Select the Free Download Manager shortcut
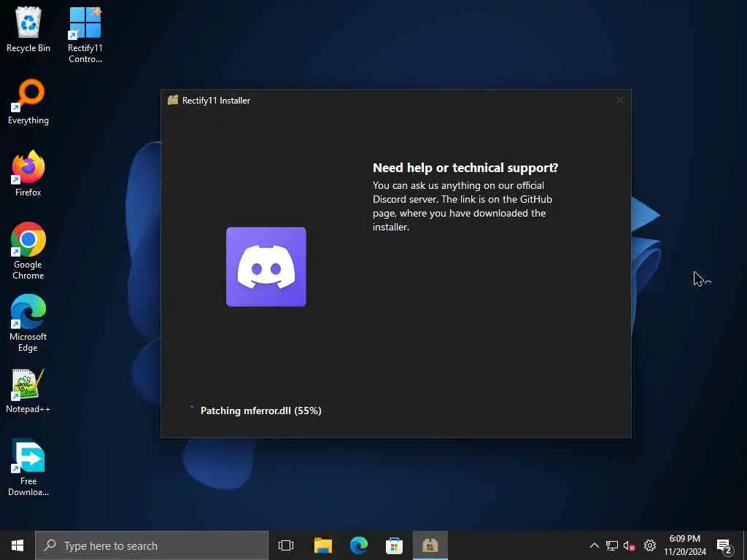The image size is (747, 560). point(28,467)
